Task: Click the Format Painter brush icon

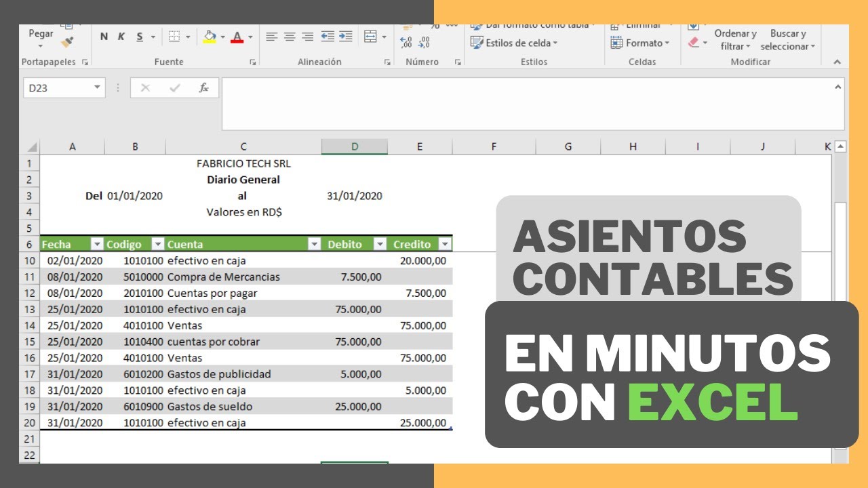Action: (x=66, y=42)
